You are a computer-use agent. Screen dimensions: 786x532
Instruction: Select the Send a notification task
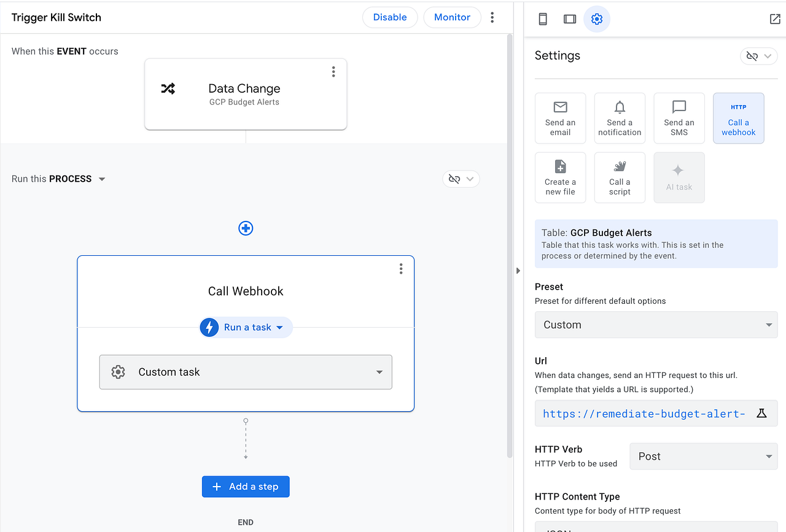(x=620, y=118)
